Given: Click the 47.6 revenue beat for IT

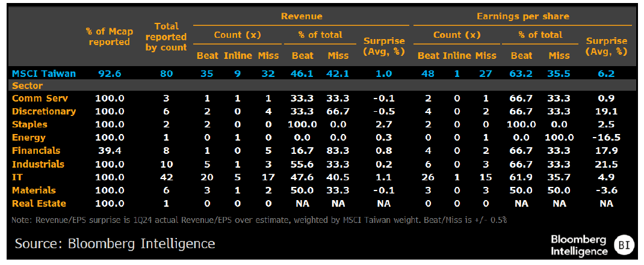Looking at the screenshot, I should click(303, 177).
